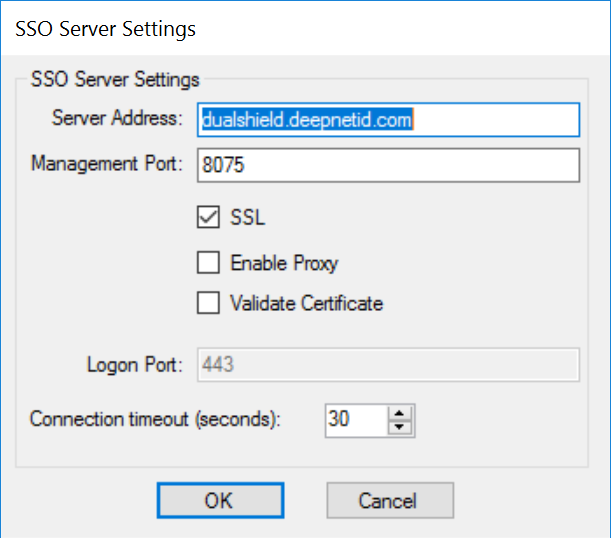Decrease connection timeout with down arrow
This screenshot has height=538, width=611.
click(x=400, y=427)
